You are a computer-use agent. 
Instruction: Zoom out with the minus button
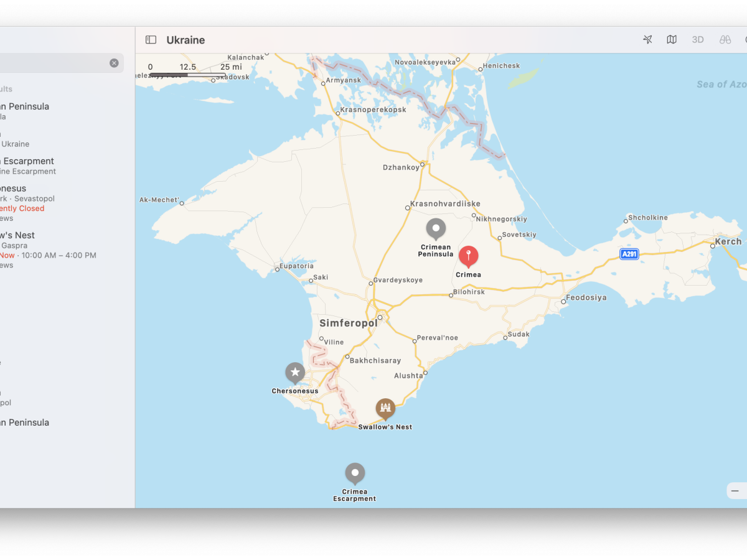click(735, 491)
